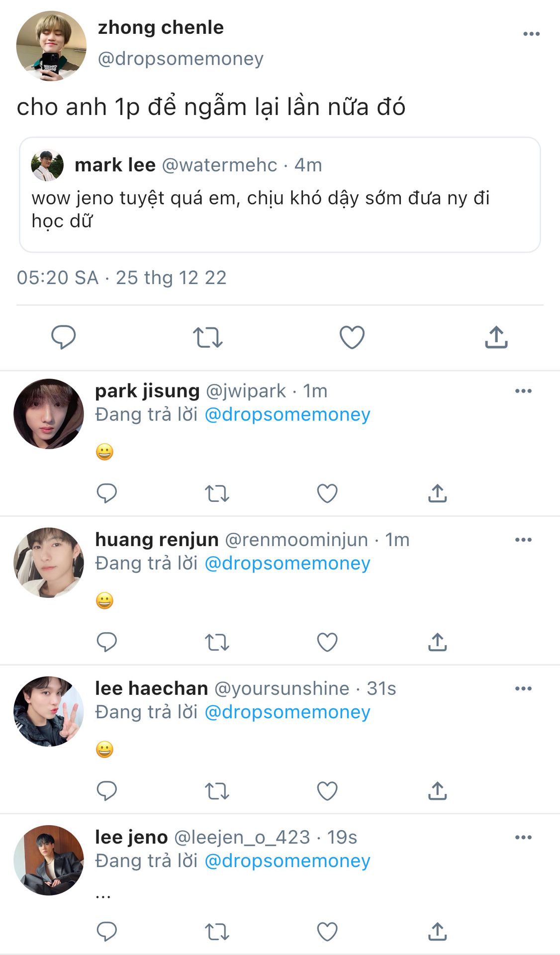The width and height of the screenshot is (560, 955).
Task: View lee haechan's profile avatar
Action: pos(49,711)
